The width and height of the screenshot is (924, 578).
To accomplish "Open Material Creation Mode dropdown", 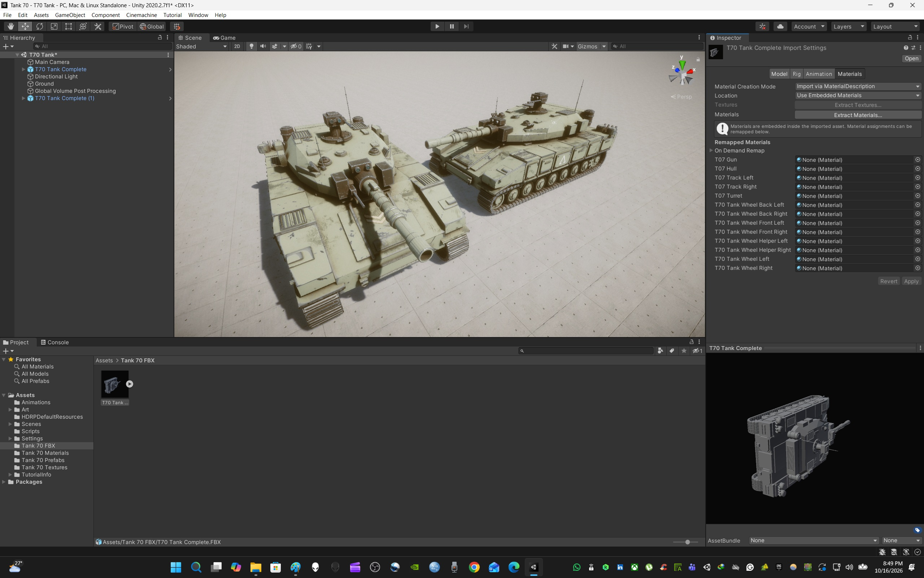I will (858, 86).
